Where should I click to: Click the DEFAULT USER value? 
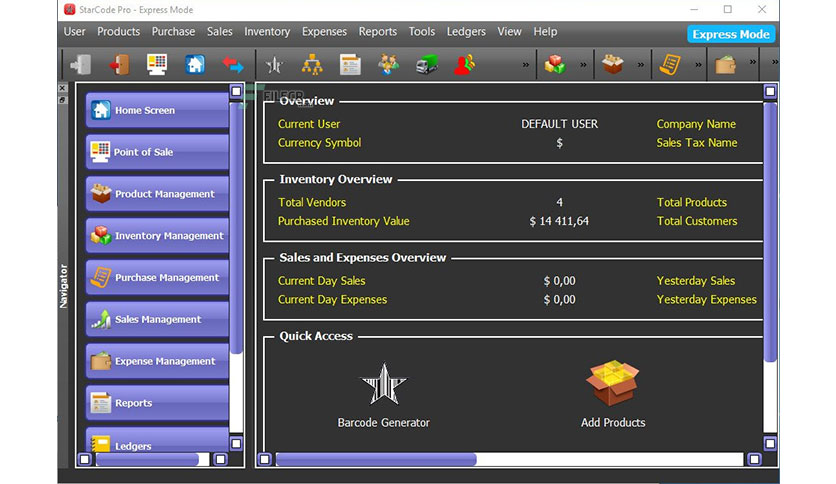[559, 124]
